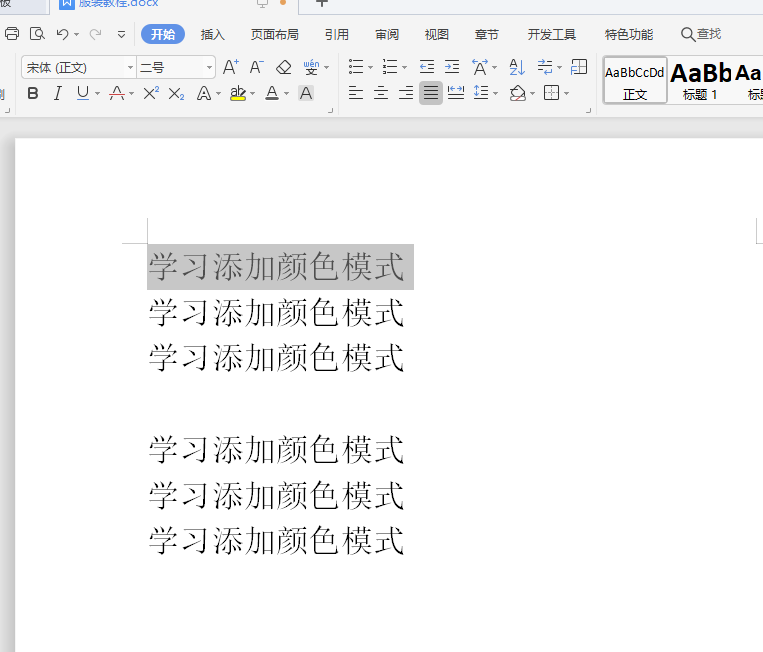
Task: Switch to 视图 tab
Action: click(x=436, y=35)
